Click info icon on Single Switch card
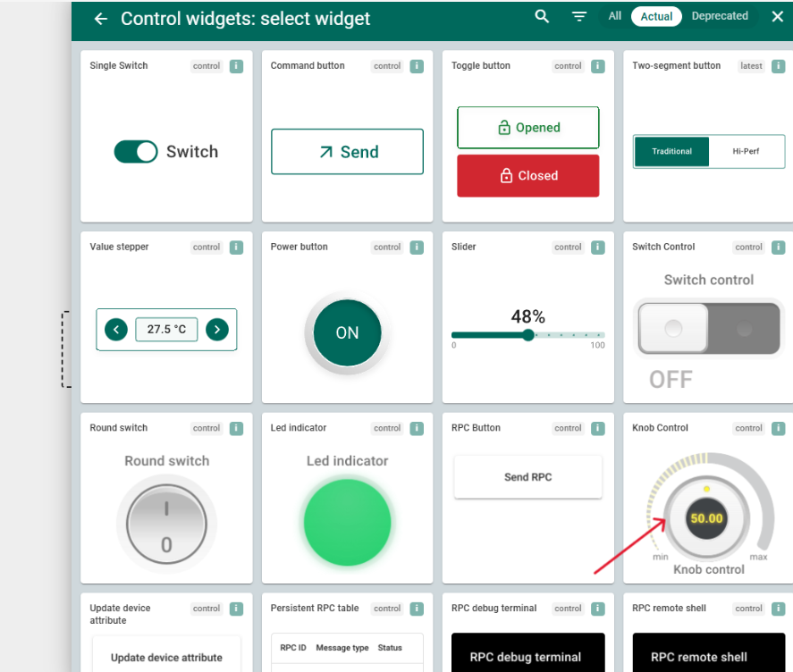The width and height of the screenshot is (793, 672). 236,66
